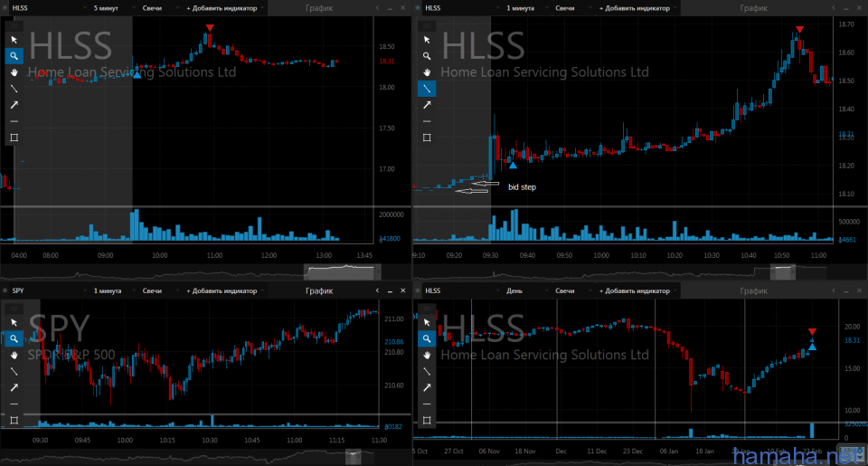Click 'Добавить индикатор' in the top-left chart

click(x=222, y=7)
